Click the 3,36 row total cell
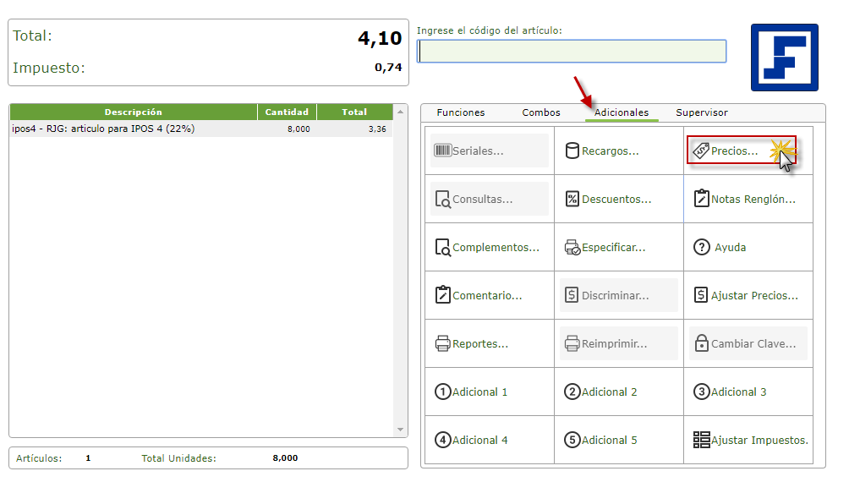This screenshot has width=860, height=504. (377, 129)
